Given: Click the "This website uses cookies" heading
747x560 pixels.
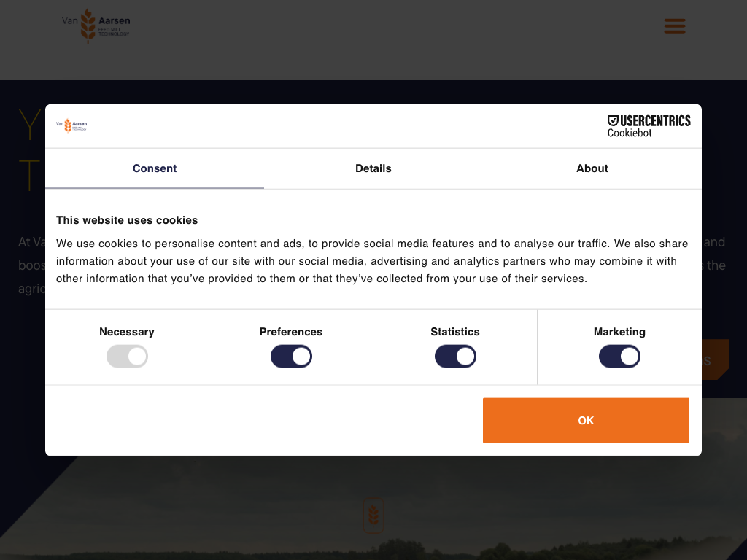Looking at the screenshot, I should click(x=127, y=220).
